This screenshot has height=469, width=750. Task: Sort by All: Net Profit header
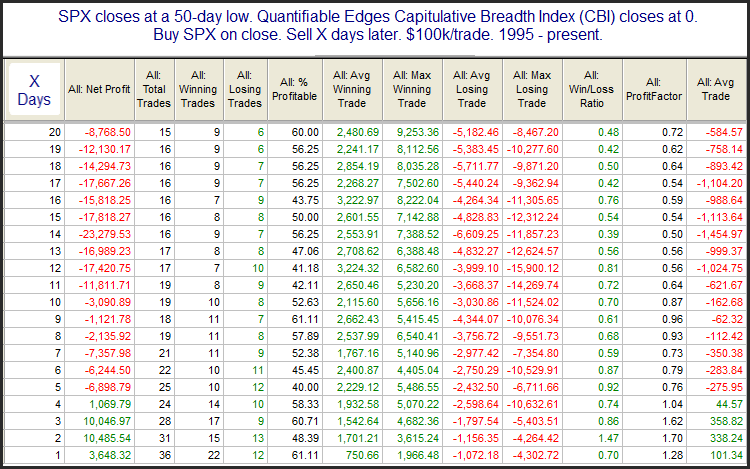pos(99,89)
